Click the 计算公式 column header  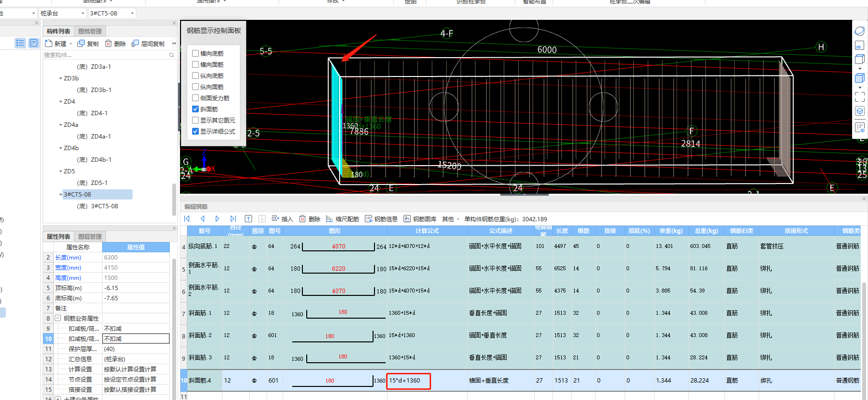[427, 231]
